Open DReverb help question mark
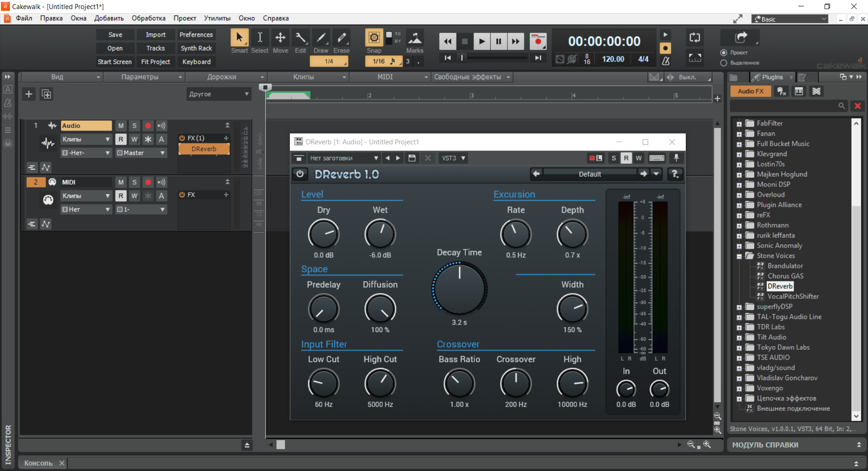Image resolution: width=868 pixels, height=471 pixels. (675, 174)
